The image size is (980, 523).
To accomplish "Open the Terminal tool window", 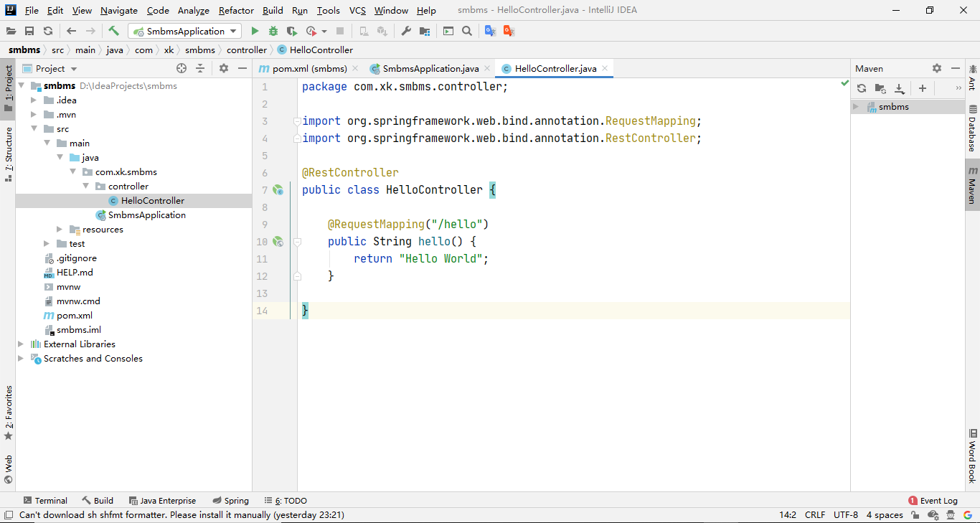I will [x=44, y=501].
